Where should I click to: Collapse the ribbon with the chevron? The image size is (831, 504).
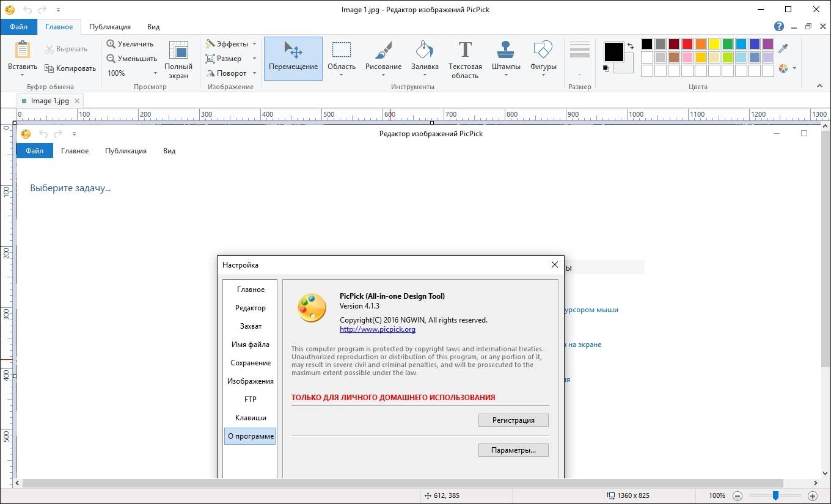tap(819, 86)
